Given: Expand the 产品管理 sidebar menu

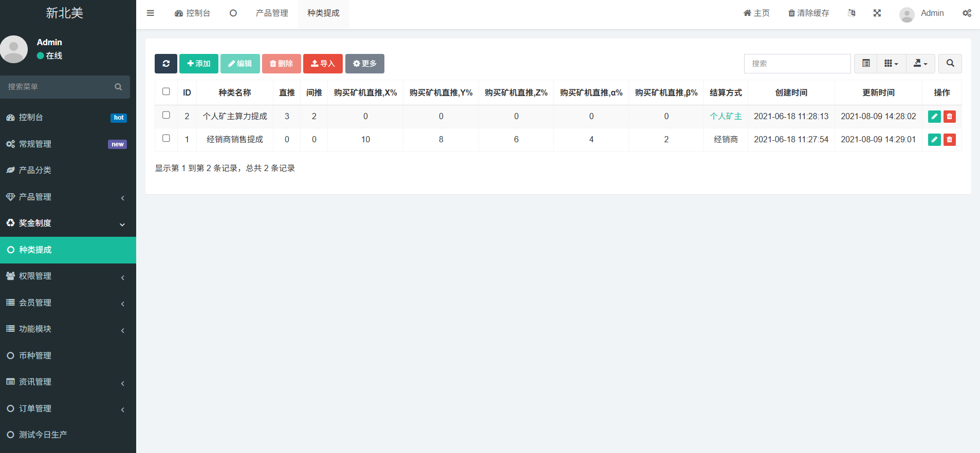Looking at the screenshot, I should (68, 197).
